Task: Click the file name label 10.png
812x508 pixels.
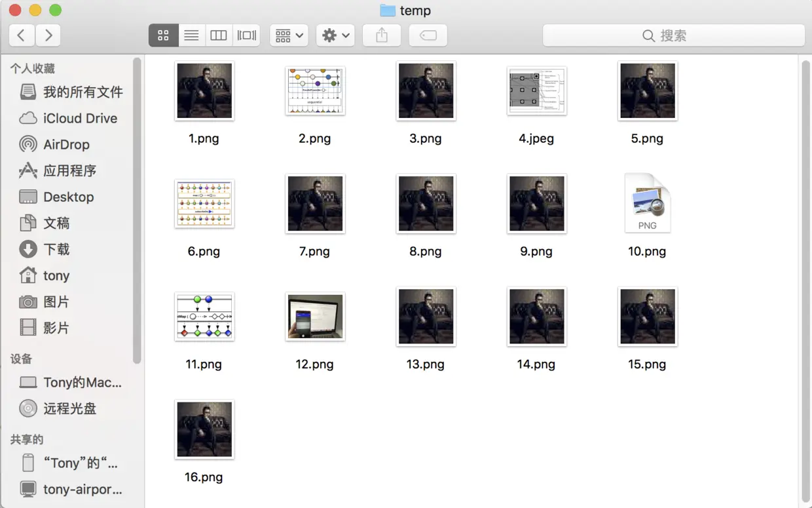Action: [x=647, y=251]
